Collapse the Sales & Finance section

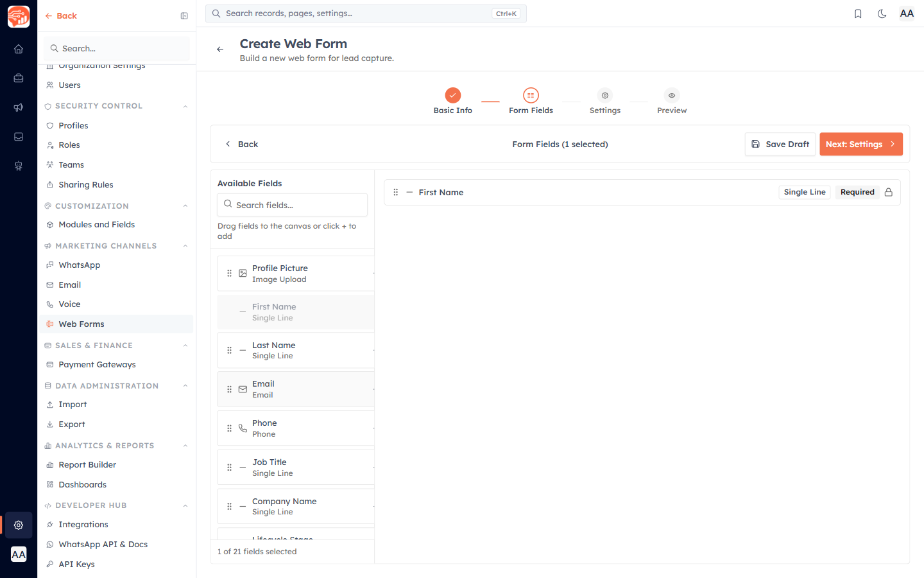click(185, 346)
